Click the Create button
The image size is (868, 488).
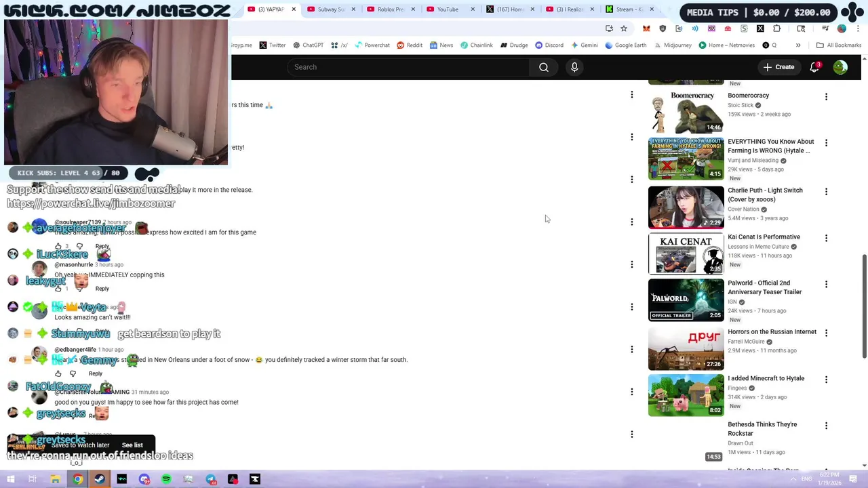click(778, 67)
